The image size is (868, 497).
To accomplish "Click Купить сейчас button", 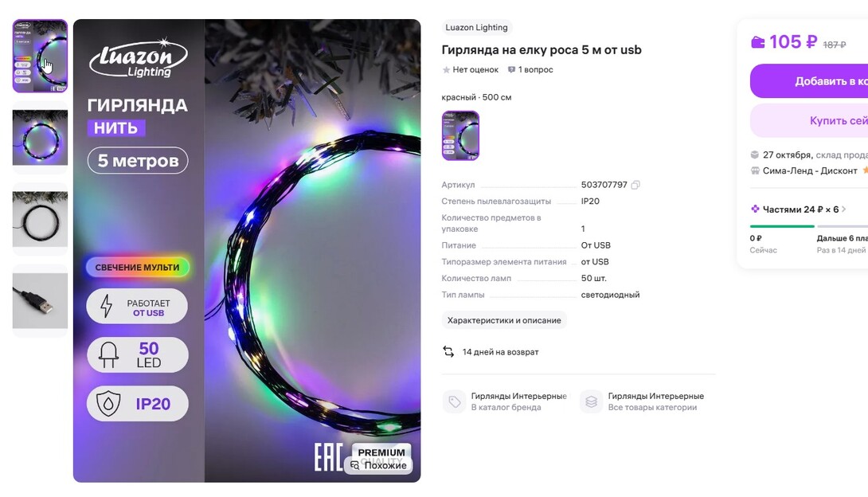I will point(809,120).
